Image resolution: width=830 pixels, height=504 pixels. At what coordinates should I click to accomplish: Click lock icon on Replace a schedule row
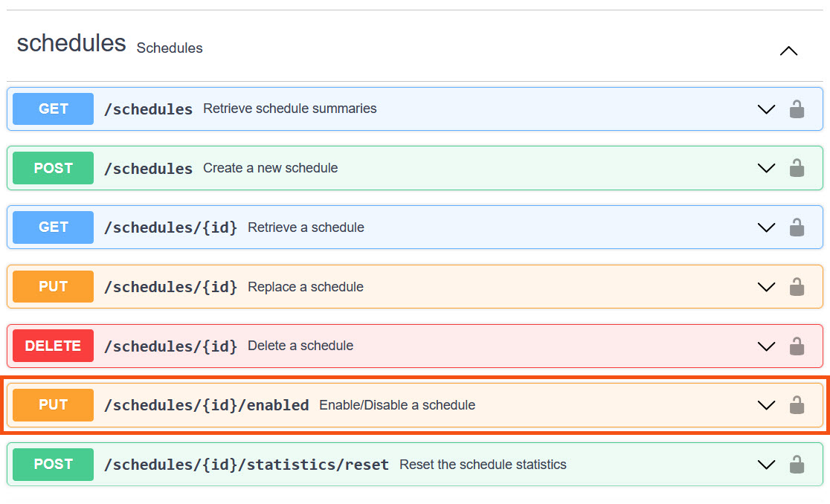tap(797, 287)
